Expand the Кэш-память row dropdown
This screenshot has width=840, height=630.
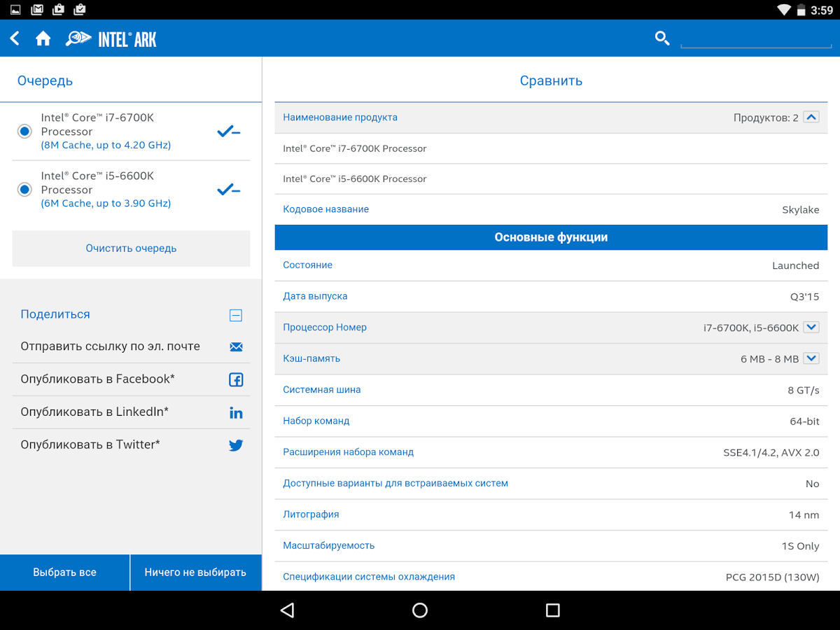click(811, 358)
